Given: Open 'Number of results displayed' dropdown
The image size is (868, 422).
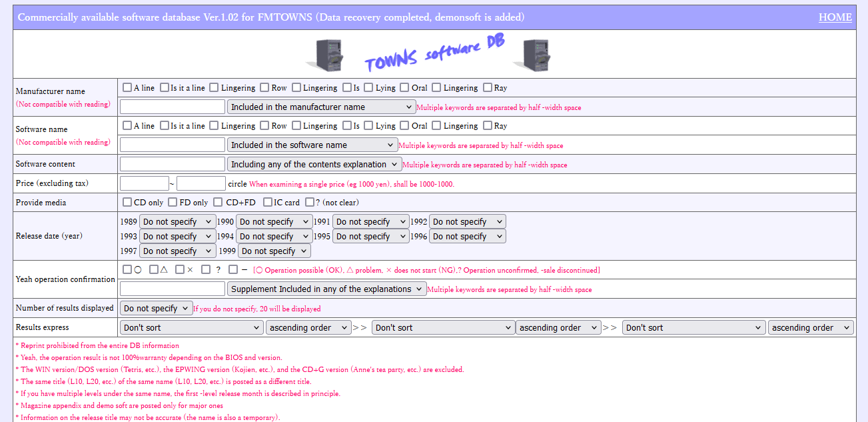Looking at the screenshot, I should click(x=156, y=308).
